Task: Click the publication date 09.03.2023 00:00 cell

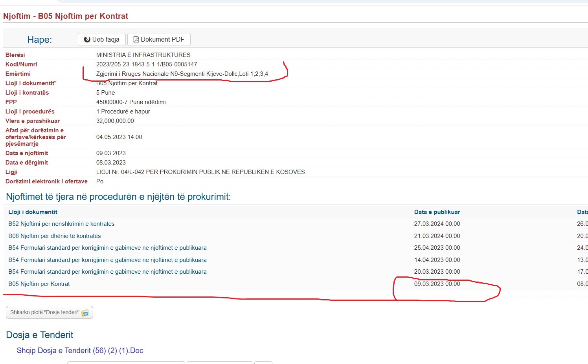Action: 437,284
